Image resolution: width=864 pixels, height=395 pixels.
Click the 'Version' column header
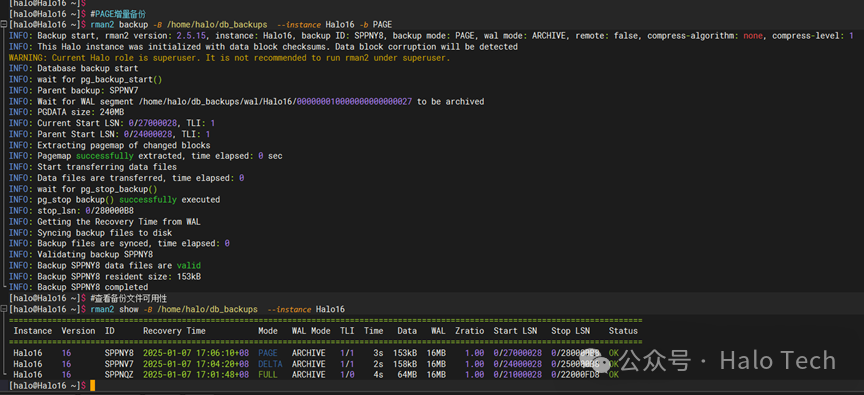click(78, 331)
